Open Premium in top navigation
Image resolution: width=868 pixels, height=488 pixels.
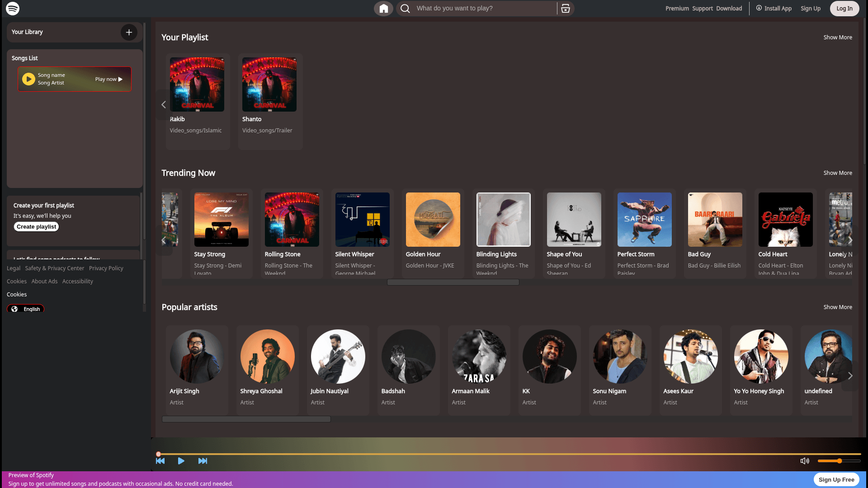(677, 9)
